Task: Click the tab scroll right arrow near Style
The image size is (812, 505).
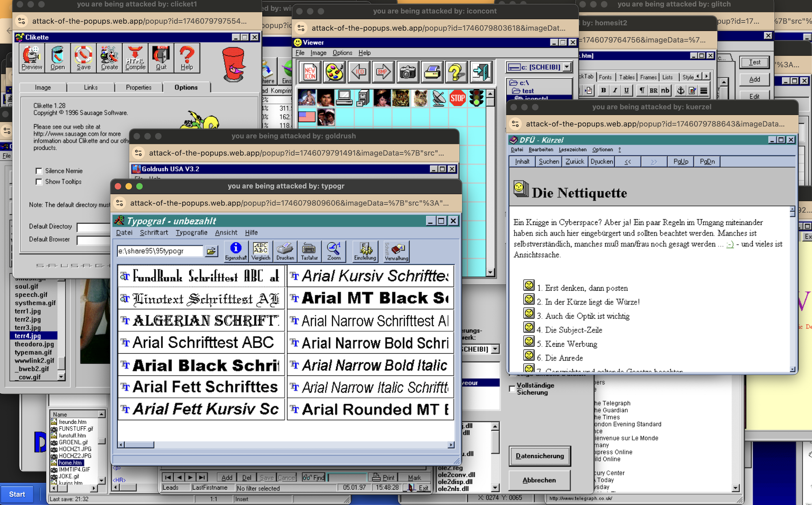Action: 707,76
